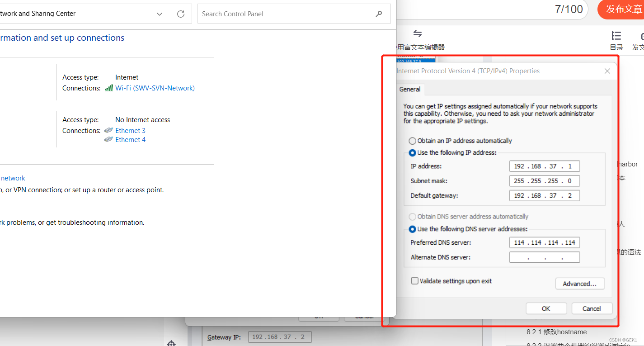Click the Subnet mask field 255.255.255.0
Screen dimensions: 644x346
(545, 181)
